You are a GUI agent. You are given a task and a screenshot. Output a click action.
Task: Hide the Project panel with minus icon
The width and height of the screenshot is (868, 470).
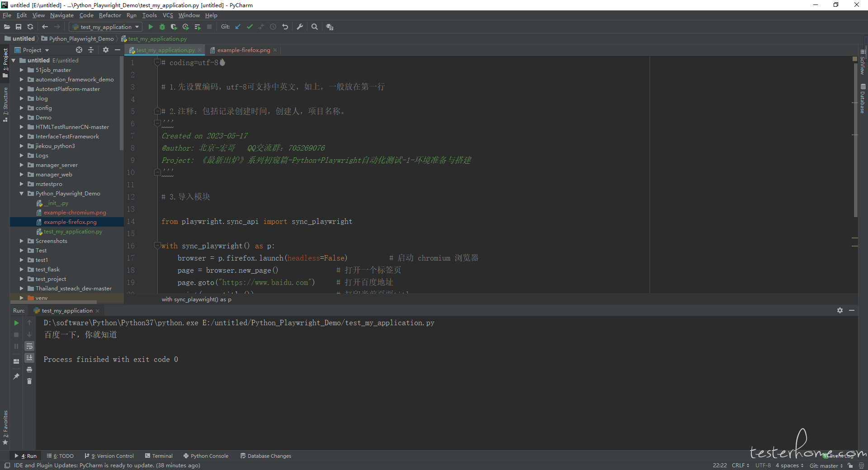point(117,50)
